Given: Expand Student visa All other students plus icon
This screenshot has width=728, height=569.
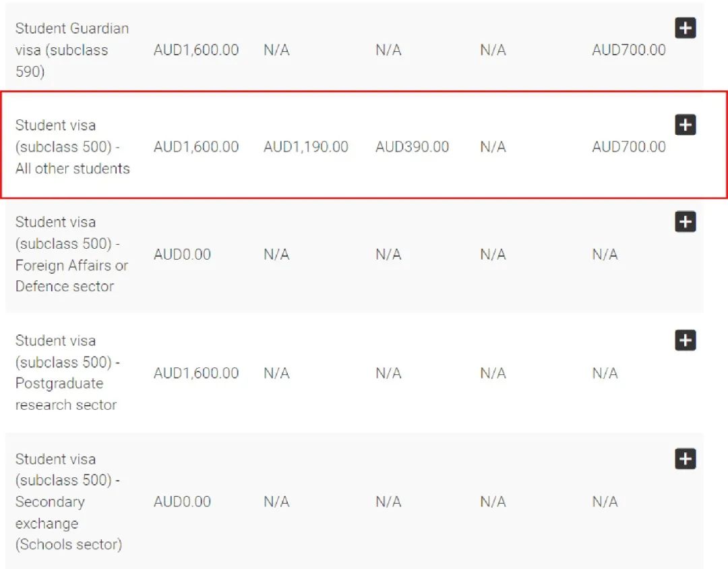Looking at the screenshot, I should pos(685,125).
